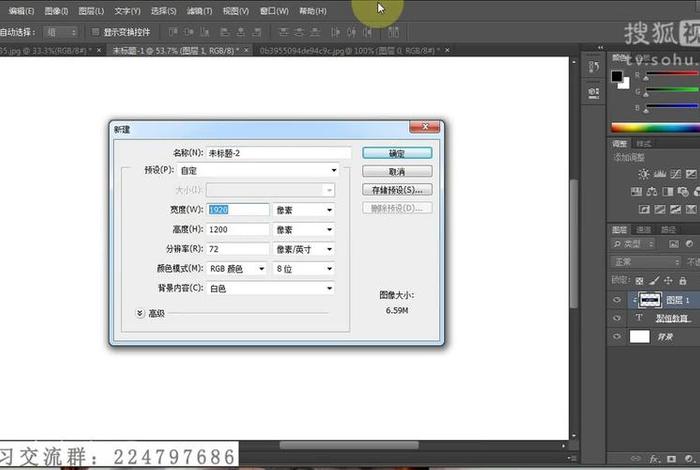Click the pixel layer filter icon in Layers panel

coord(674,244)
